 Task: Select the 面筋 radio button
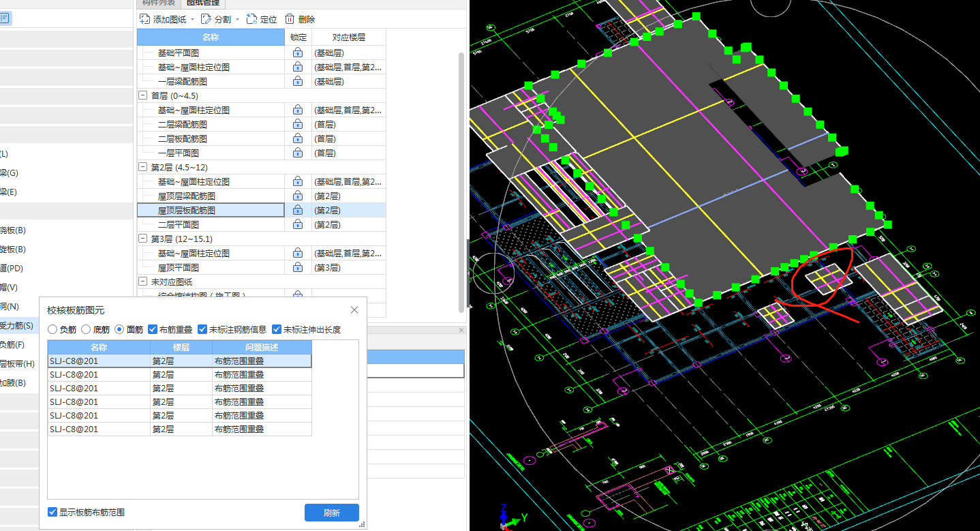click(119, 329)
